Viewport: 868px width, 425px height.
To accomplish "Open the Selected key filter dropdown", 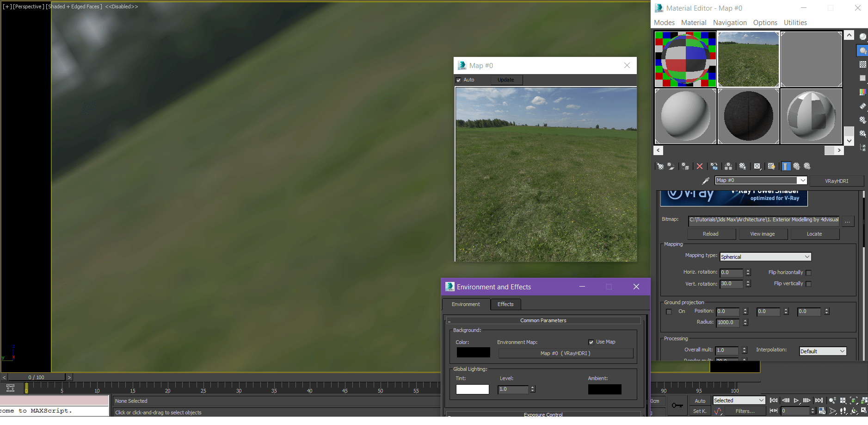I will [x=739, y=400].
